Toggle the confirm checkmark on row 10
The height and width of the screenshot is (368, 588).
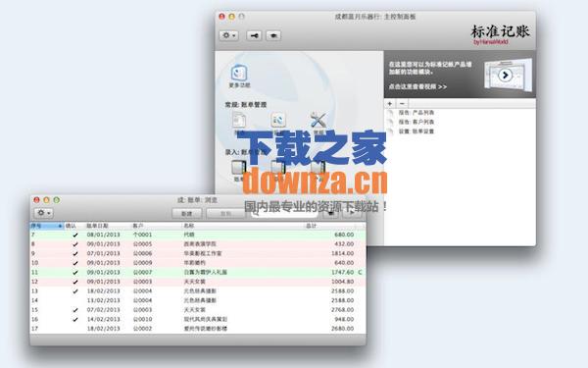click(75, 263)
